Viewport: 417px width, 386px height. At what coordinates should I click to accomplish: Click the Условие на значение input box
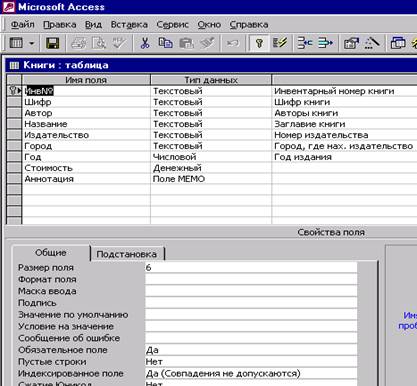[251, 326]
